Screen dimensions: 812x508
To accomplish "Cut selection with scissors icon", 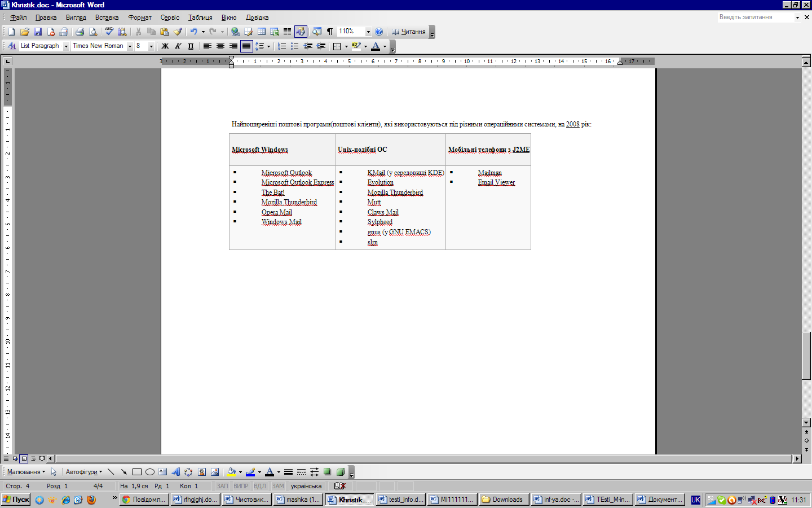I will click(x=138, y=32).
